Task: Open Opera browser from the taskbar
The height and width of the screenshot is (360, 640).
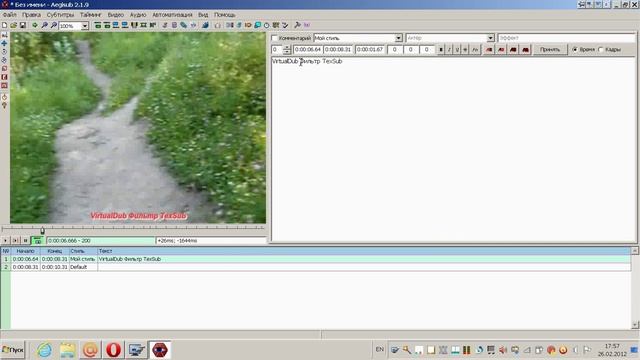Action: [x=113, y=350]
